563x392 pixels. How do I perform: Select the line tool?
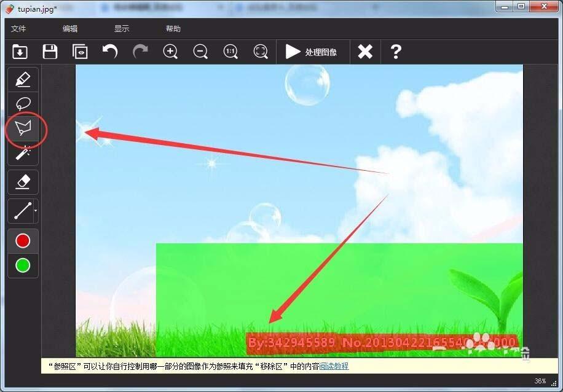(x=21, y=211)
